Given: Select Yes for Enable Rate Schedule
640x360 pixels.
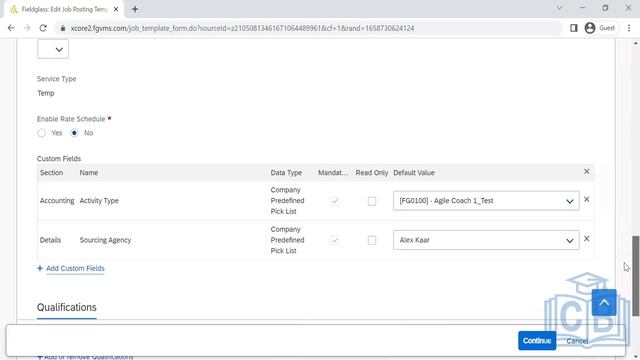Looking at the screenshot, I should pyautogui.click(x=42, y=133).
